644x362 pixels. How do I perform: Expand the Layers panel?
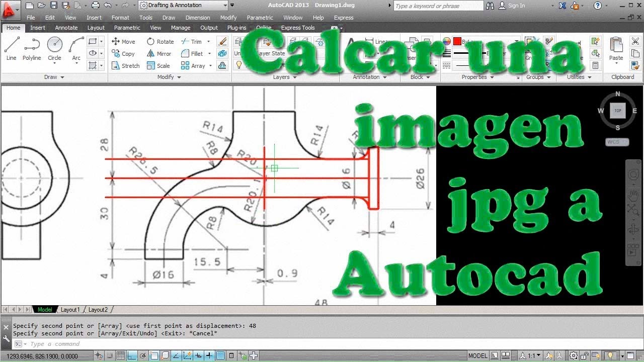coord(285,77)
